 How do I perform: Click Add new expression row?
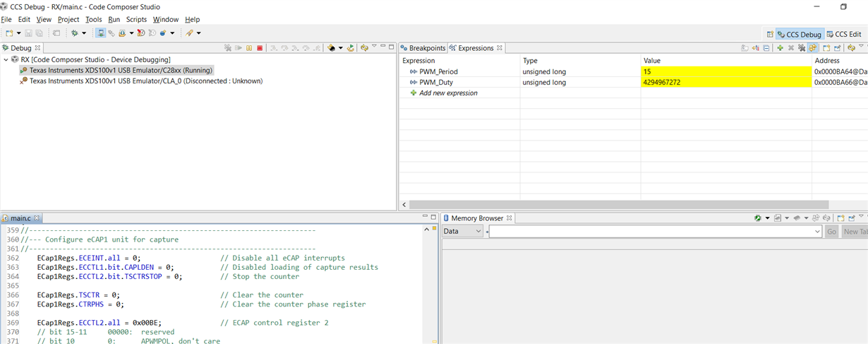point(448,93)
